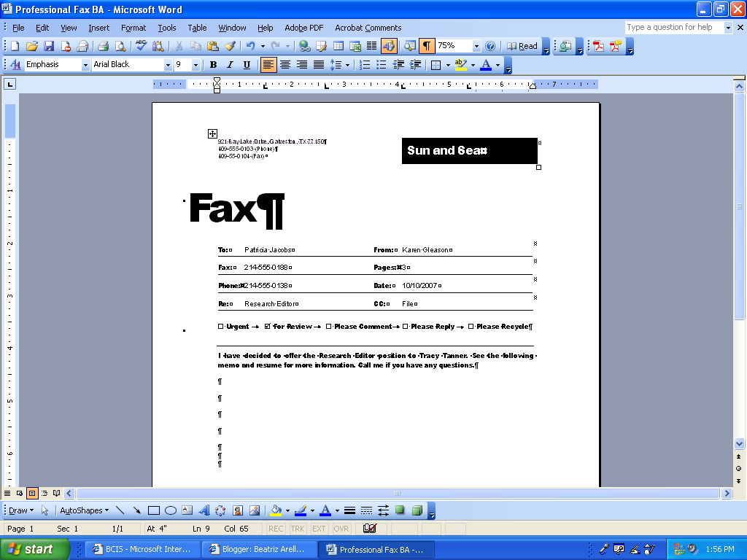Image resolution: width=747 pixels, height=560 pixels.
Task: Apply the fill color paint bucket
Action: pyautogui.click(x=276, y=510)
